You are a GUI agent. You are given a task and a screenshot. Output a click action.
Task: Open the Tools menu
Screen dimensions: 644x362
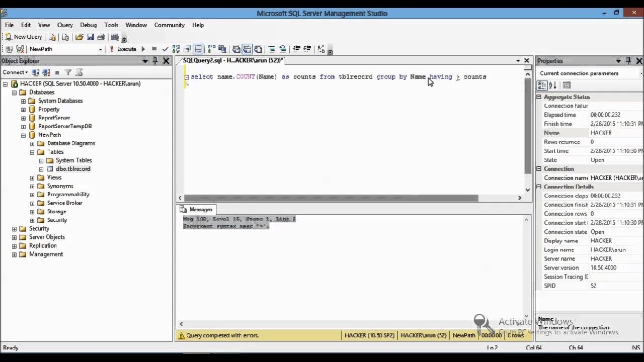(x=111, y=25)
